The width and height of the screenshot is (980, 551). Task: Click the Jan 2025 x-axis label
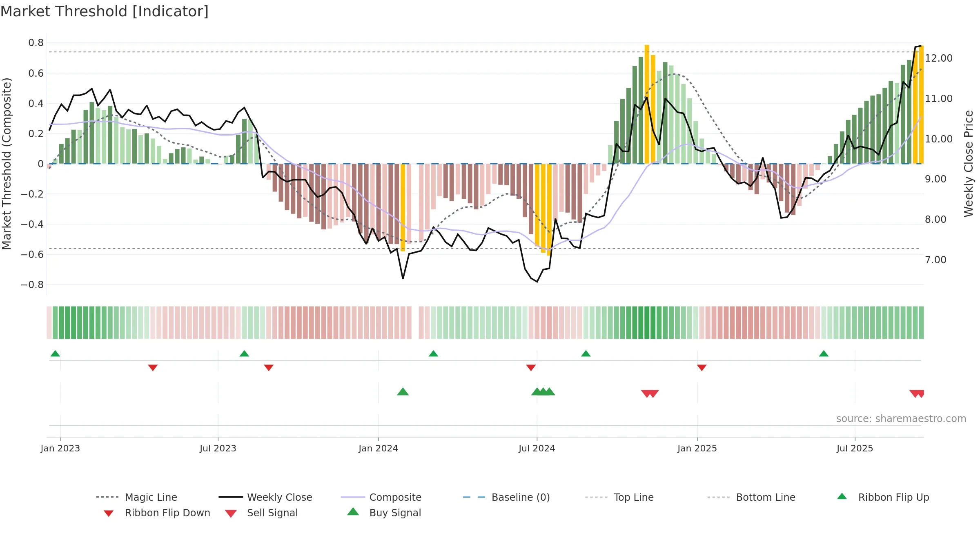(697, 448)
